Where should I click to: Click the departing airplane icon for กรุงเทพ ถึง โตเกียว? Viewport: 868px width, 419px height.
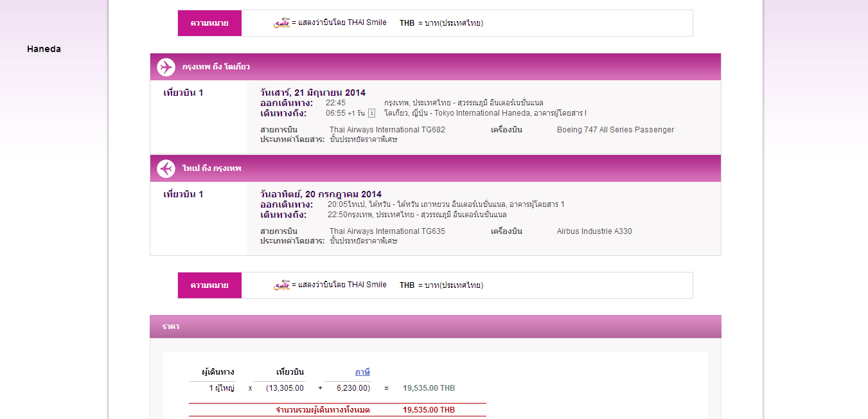click(166, 67)
